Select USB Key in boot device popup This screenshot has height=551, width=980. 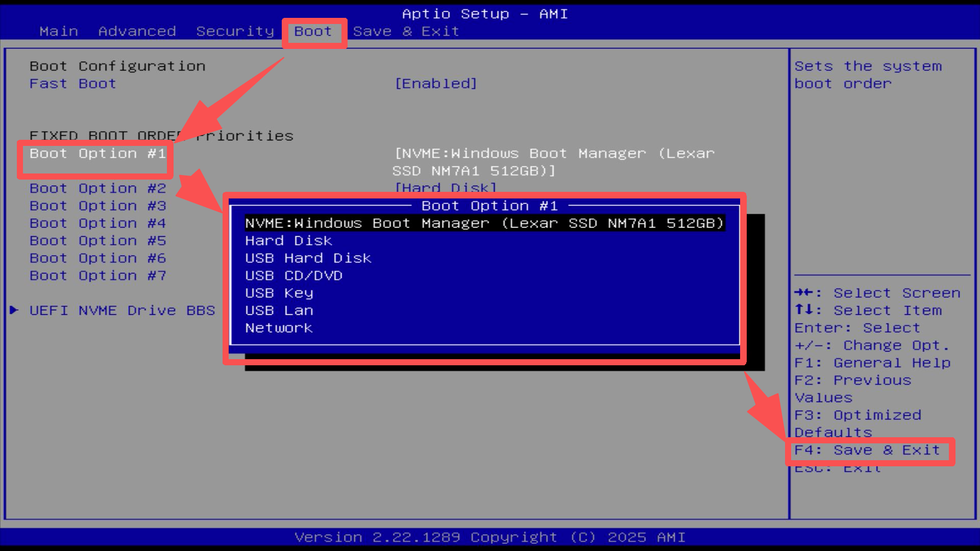pyautogui.click(x=279, y=293)
